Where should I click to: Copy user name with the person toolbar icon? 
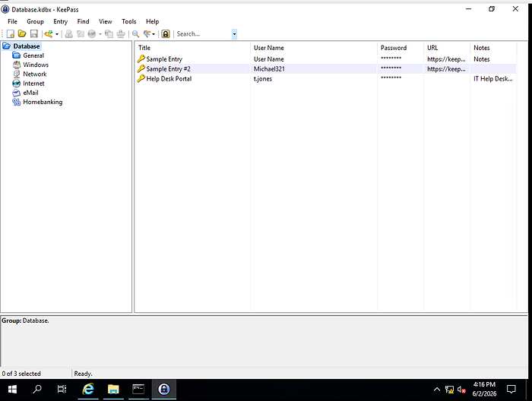(x=69, y=34)
